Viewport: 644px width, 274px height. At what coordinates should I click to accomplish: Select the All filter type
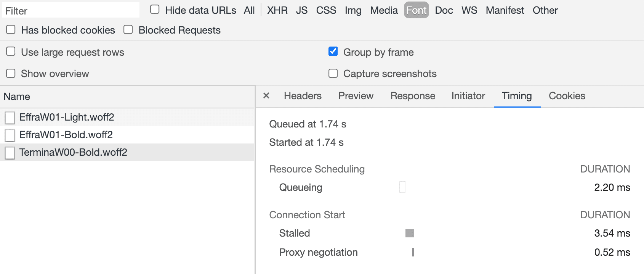click(x=249, y=10)
